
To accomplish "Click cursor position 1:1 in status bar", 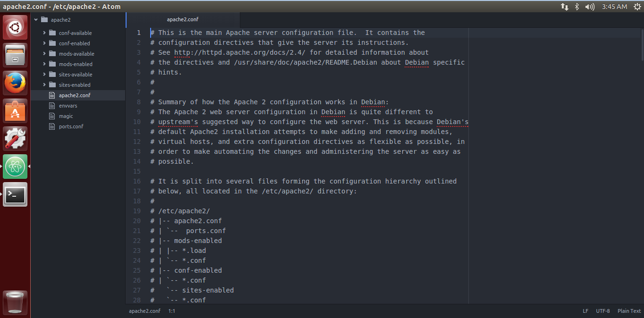I will [x=172, y=311].
